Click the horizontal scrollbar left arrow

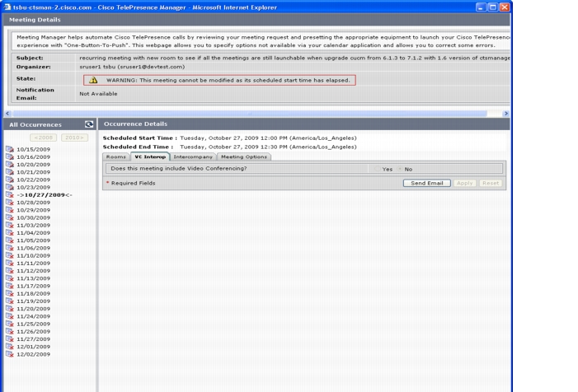click(x=7, y=114)
